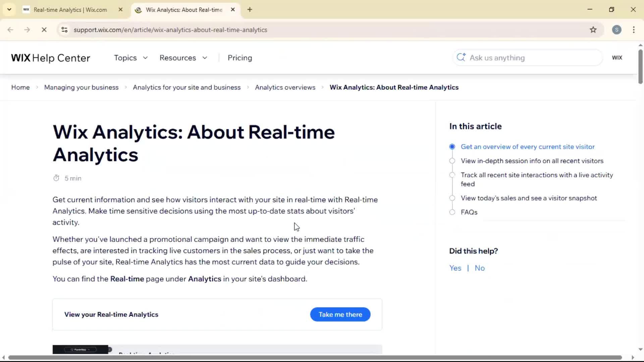
Task: Open the tab search dropdown arrow
Action: pos(9,9)
